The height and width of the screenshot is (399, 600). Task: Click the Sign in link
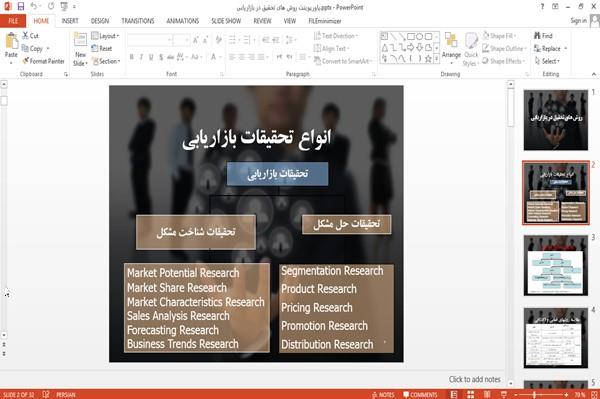tap(578, 21)
